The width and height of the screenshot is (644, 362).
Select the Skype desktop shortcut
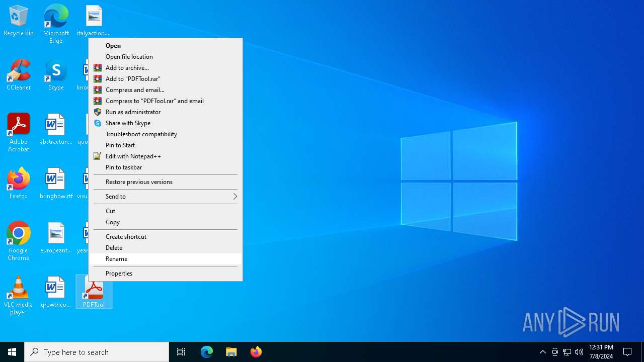point(56,75)
